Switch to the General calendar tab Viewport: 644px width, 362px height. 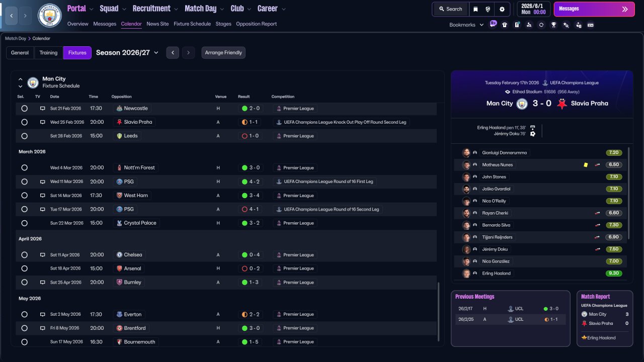(x=20, y=53)
